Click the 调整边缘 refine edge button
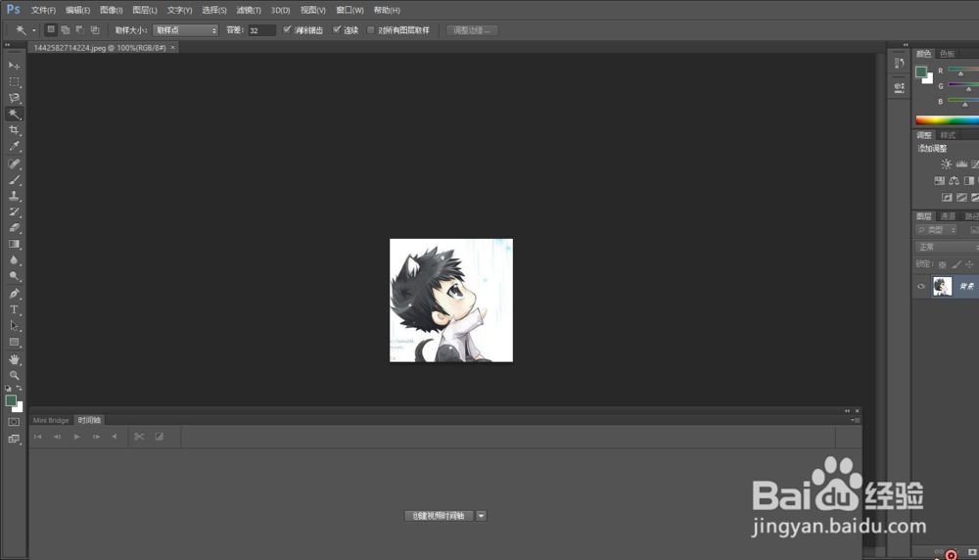 click(472, 30)
